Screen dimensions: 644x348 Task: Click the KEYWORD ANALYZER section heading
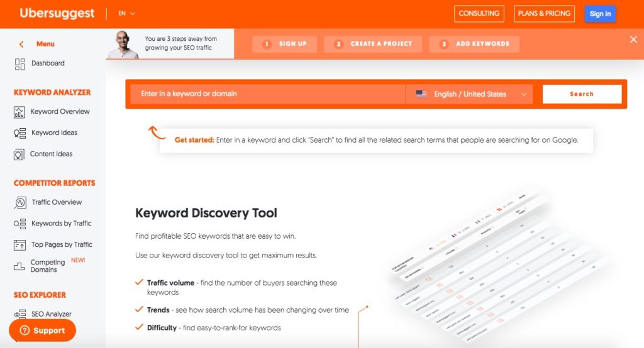point(52,92)
